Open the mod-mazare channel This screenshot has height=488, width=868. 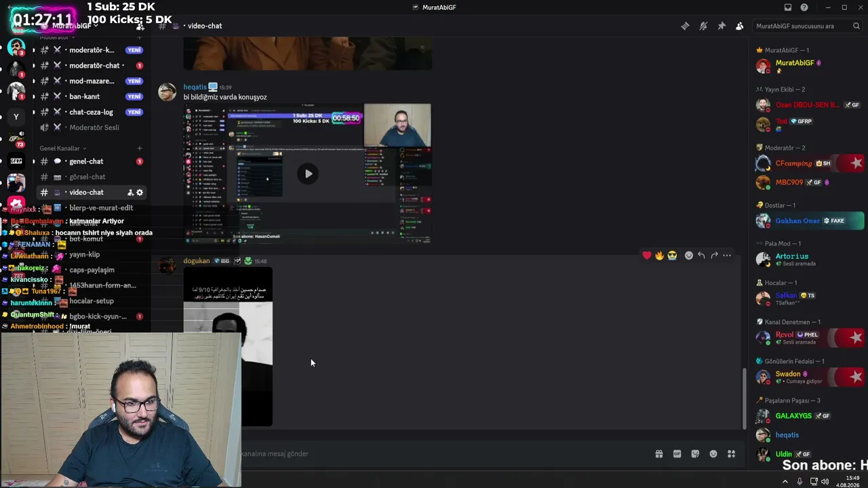point(92,81)
